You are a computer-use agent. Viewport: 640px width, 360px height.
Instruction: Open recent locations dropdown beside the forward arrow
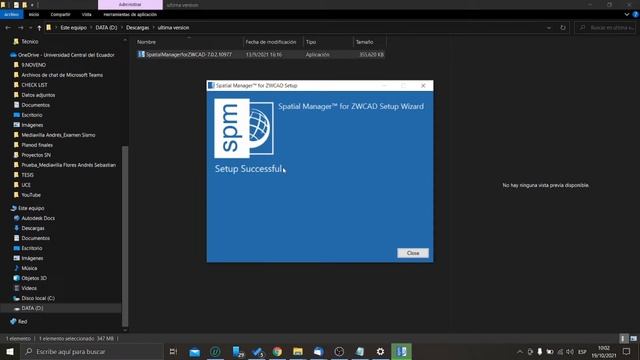click(x=30, y=28)
